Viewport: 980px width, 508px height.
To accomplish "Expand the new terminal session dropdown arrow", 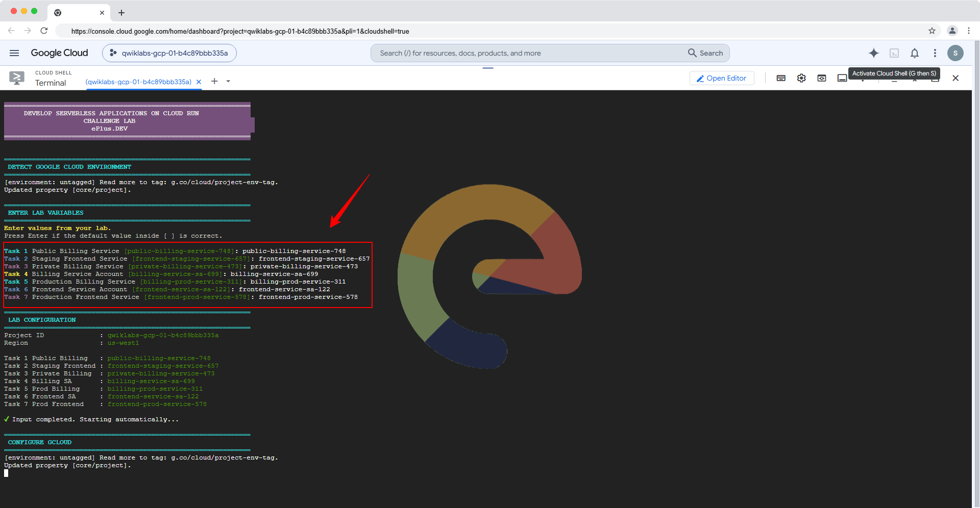I will pos(228,81).
